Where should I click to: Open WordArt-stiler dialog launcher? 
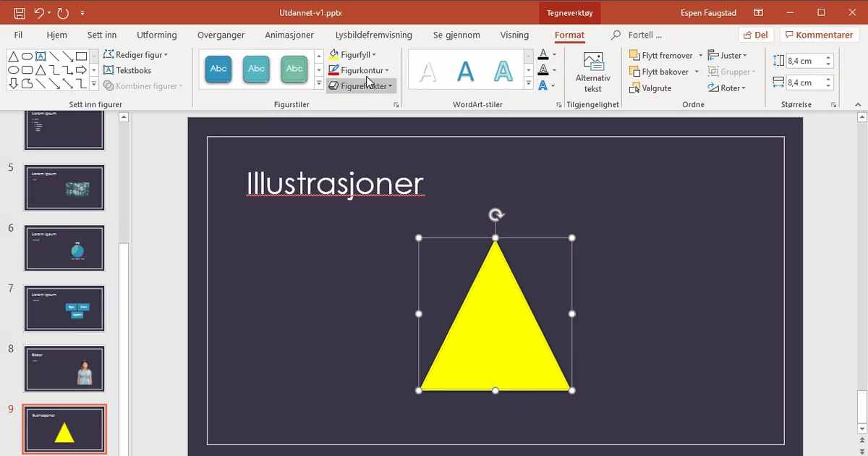pos(559,106)
